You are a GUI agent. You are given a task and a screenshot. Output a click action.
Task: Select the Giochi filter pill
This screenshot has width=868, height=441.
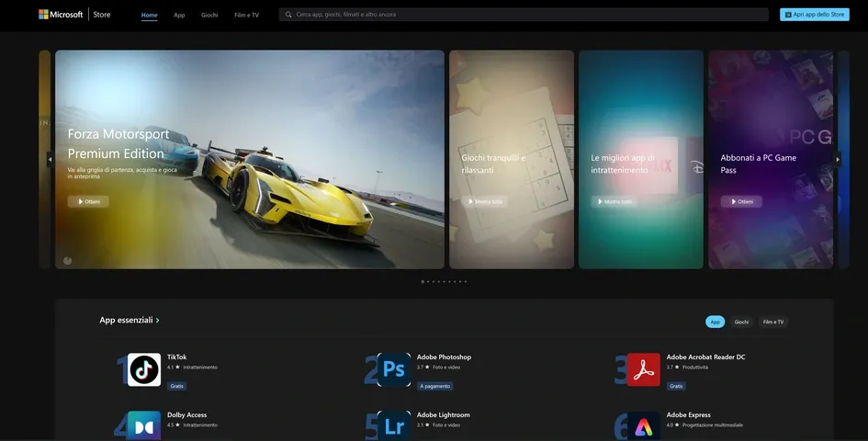741,322
